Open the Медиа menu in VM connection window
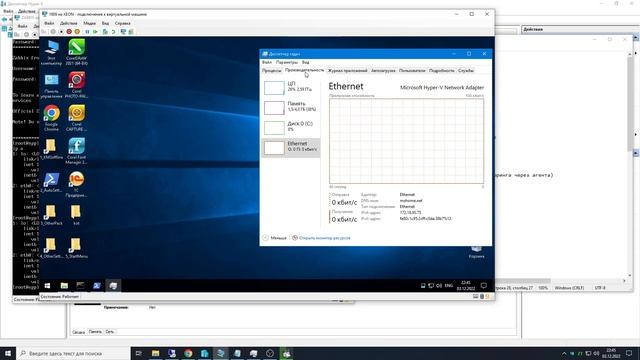 tap(89, 23)
